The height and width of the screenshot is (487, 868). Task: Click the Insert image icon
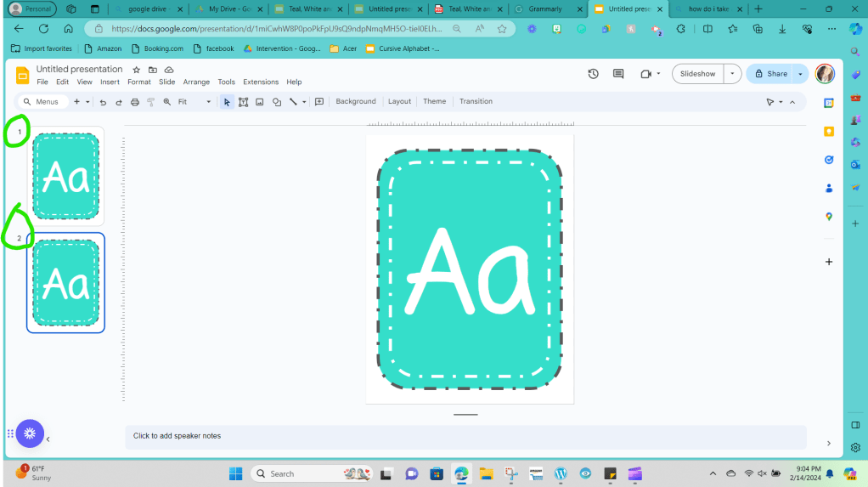click(x=260, y=102)
